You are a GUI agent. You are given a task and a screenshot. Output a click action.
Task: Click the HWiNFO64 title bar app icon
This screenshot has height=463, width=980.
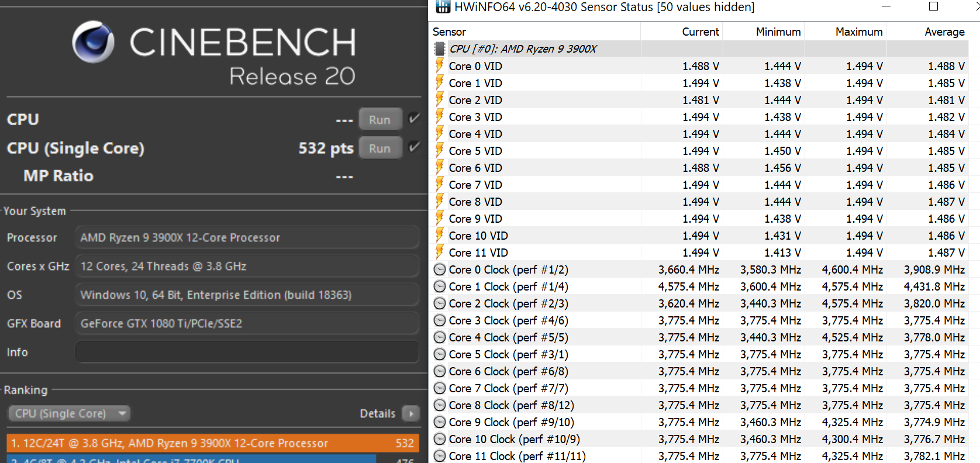(x=443, y=6)
